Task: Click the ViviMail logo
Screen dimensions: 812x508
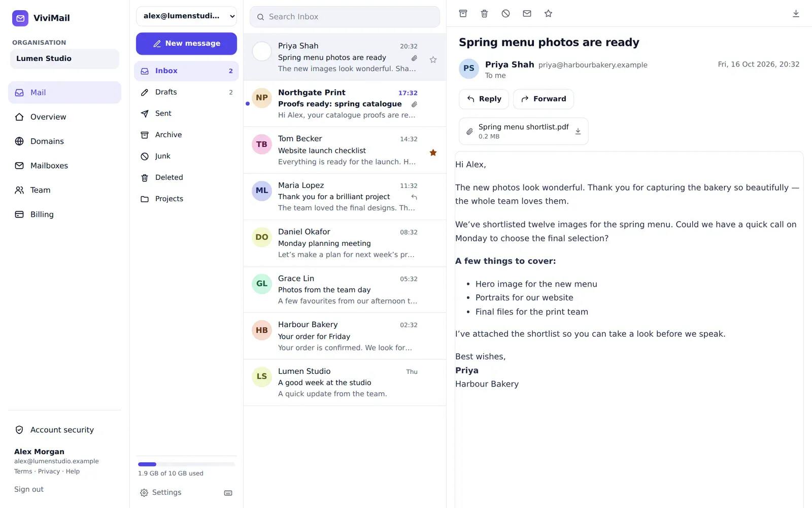Action: (20, 18)
